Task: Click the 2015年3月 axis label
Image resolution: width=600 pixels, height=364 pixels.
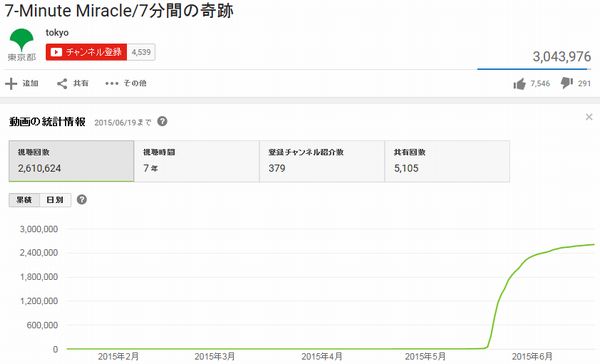Action: click(214, 356)
